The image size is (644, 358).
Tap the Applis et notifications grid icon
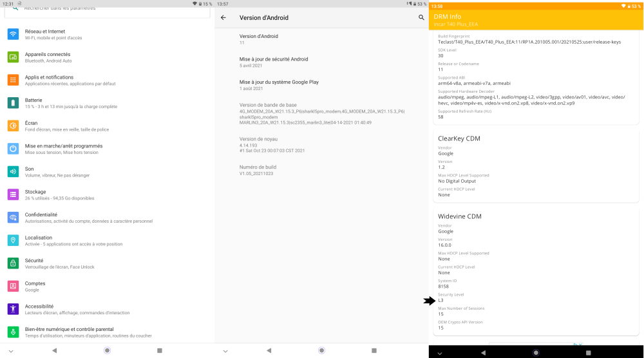click(x=13, y=80)
